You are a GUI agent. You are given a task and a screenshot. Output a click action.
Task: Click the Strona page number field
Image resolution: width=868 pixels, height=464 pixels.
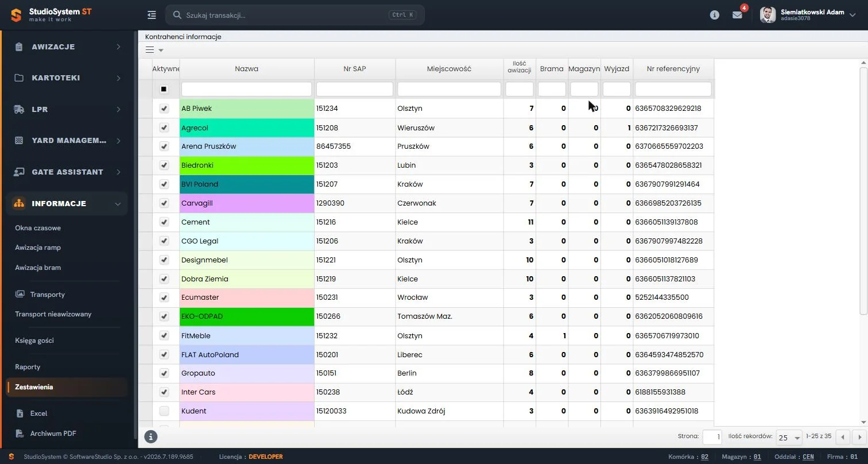[712, 437]
